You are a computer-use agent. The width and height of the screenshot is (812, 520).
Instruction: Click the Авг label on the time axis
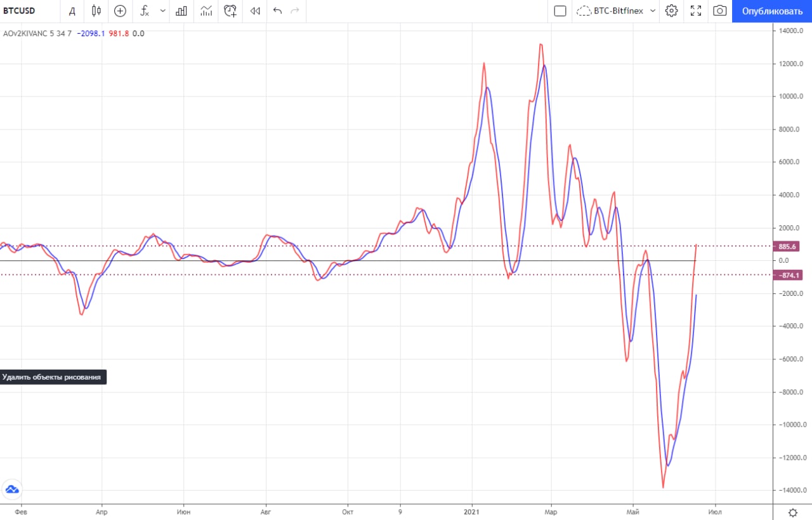click(265, 510)
